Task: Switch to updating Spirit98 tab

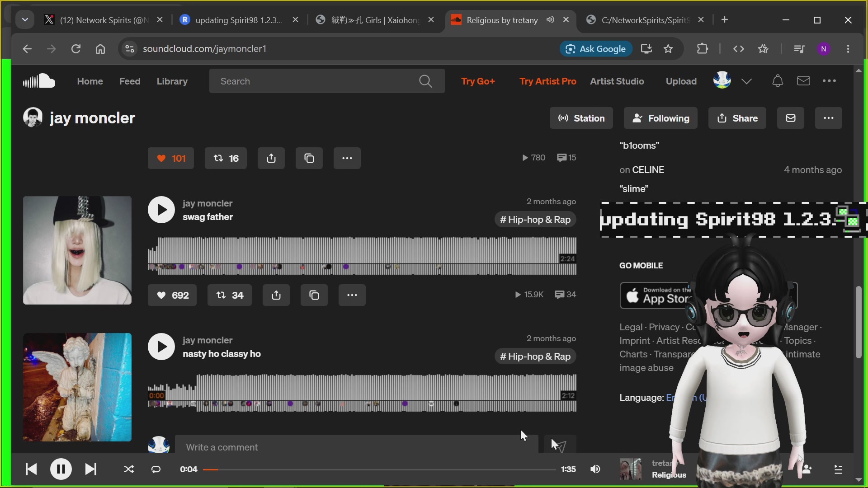Action: (238, 20)
